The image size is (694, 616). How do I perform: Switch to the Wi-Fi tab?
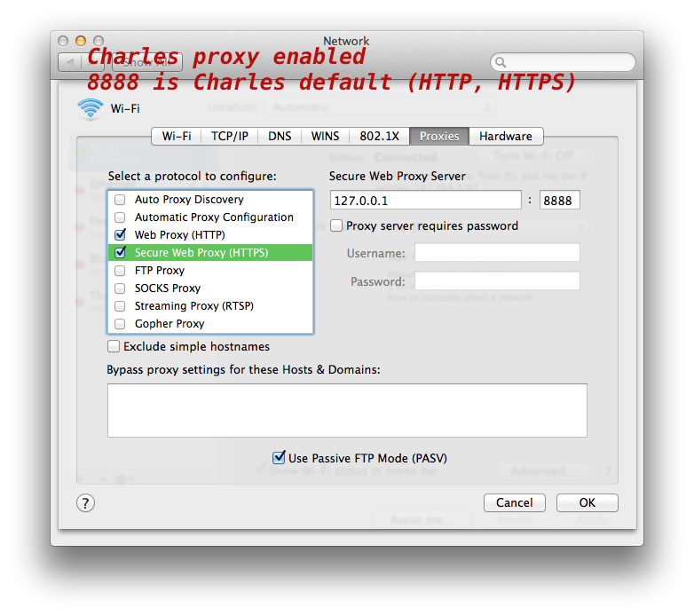point(177,136)
